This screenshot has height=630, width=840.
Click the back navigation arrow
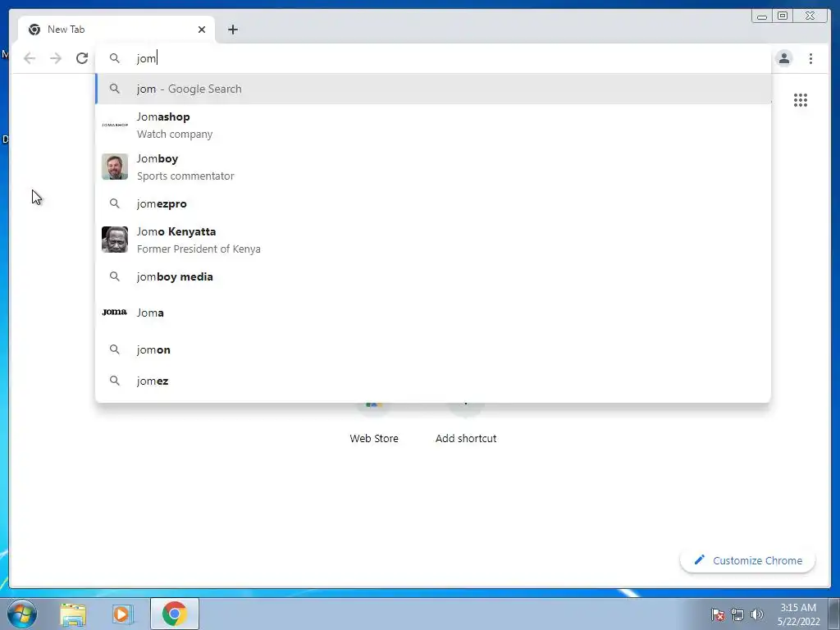[30, 58]
